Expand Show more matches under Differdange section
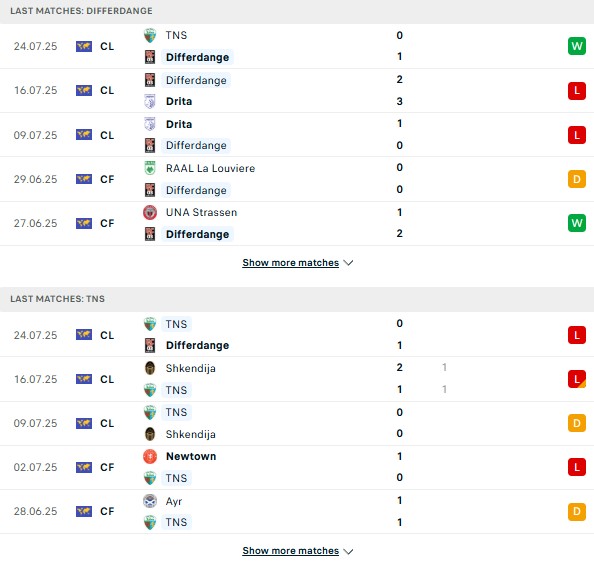 tap(291, 263)
